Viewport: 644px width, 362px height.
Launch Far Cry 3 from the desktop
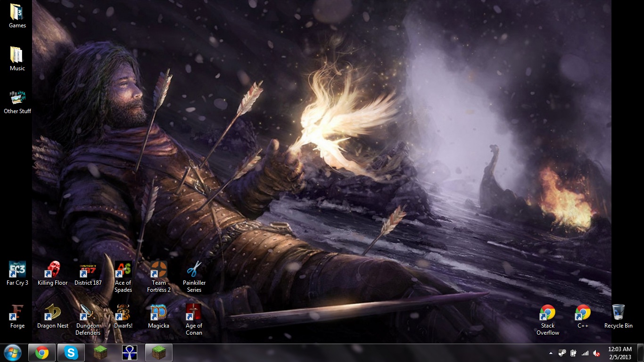click(17, 271)
